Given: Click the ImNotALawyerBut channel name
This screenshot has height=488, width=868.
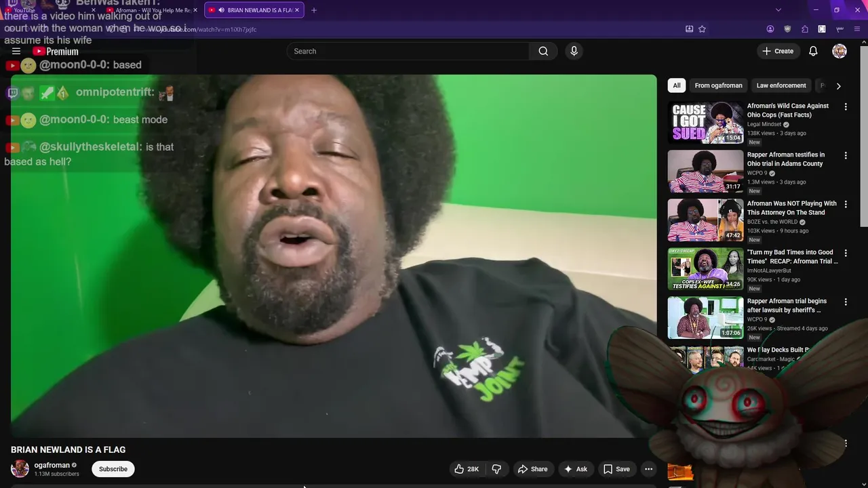Looking at the screenshot, I should (x=769, y=271).
